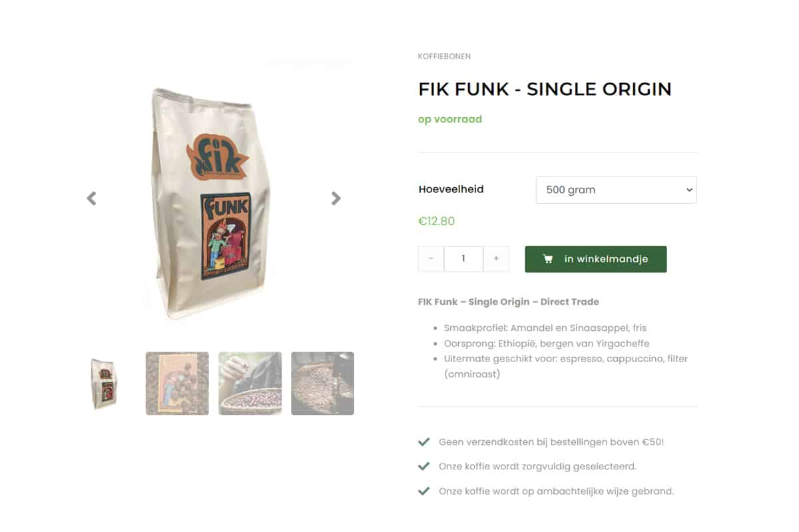Screen dimensions: 799x532
Task: Click the €12.80 price text
Action: (x=436, y=221)
